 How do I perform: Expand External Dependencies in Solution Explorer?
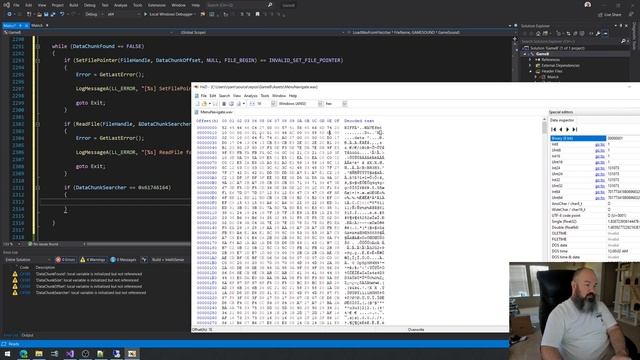[x=531, y=65]
